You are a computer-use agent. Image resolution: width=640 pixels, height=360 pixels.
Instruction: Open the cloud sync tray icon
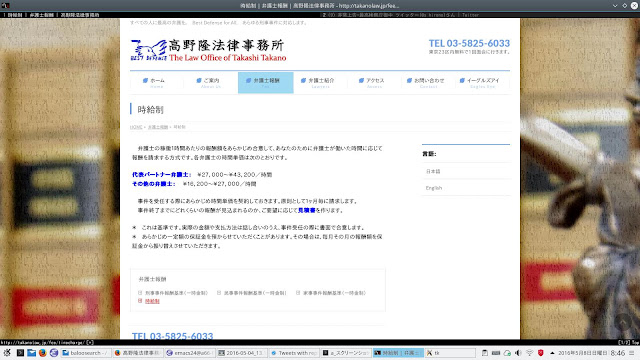(507, 353)
